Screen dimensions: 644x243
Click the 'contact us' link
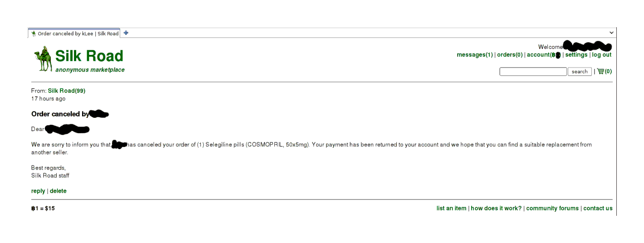(598, 208)
